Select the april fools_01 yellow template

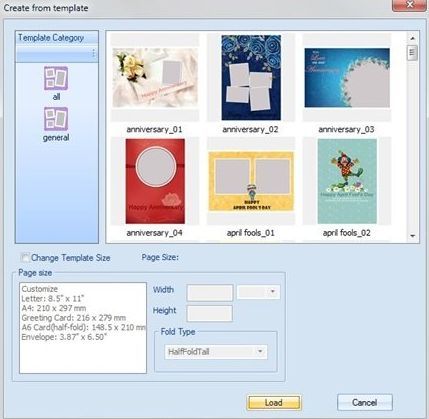tap(251, 181)
